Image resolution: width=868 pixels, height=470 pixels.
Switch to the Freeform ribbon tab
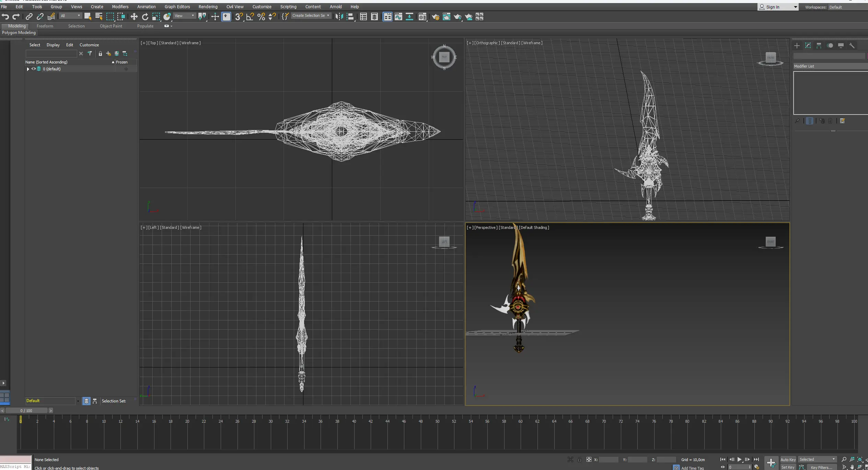coord(45,26)
